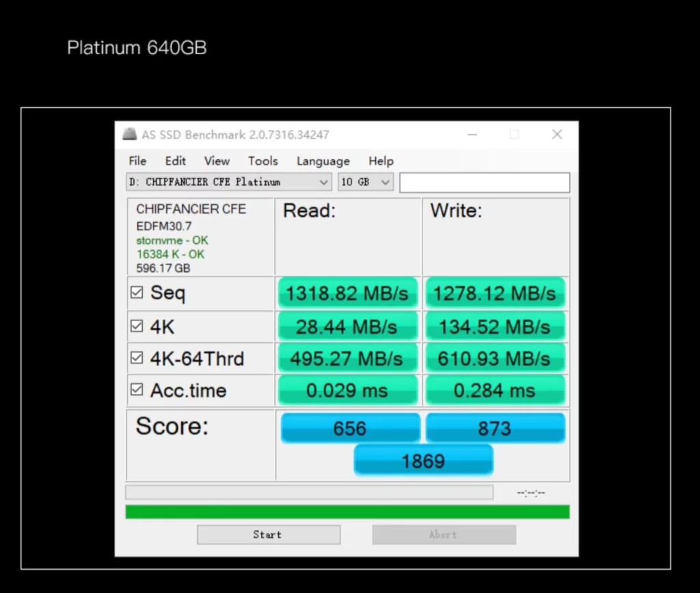Click the write access time 0.284 ms
This screenshot has height=593, width=700.
click(495, 390)
